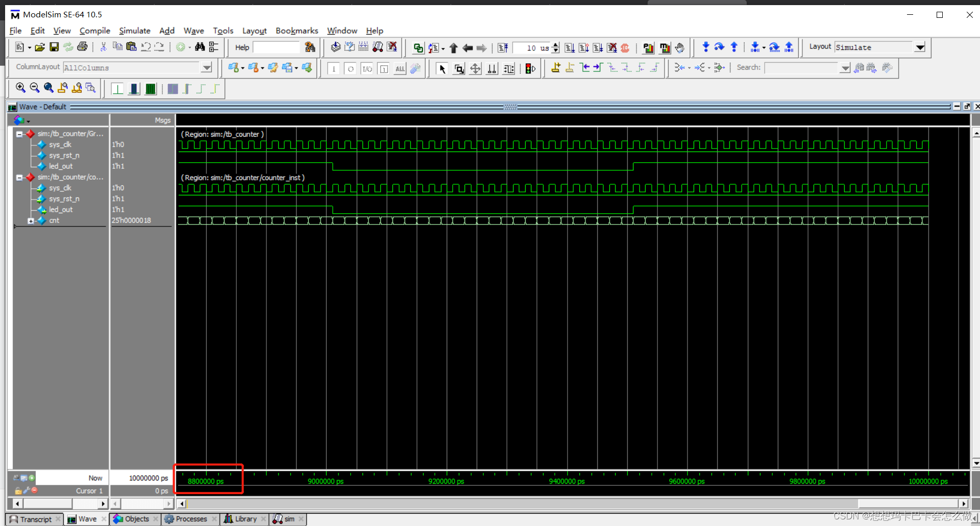This screenshot has width=980, height=526.
Task: Click the Compile icon in toolbar
Action: click(x=335, y=47)
